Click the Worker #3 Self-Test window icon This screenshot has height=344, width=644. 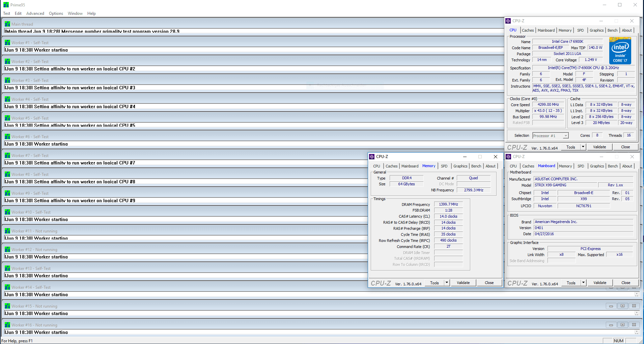click(7, 81)
